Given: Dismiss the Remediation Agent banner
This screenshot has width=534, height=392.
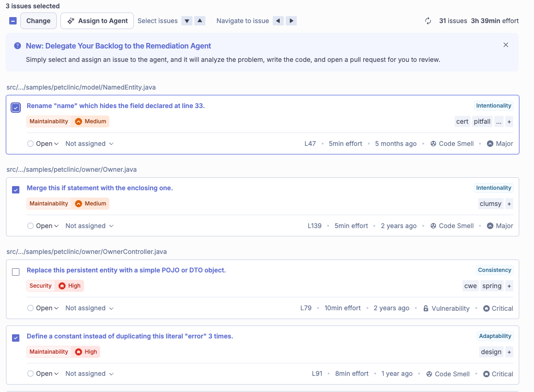Looking at the screenshot, I should tap(506, 45).
